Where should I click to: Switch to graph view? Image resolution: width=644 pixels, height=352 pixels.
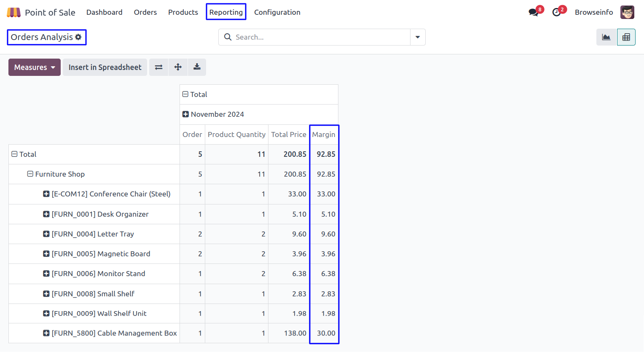[606, 37]
